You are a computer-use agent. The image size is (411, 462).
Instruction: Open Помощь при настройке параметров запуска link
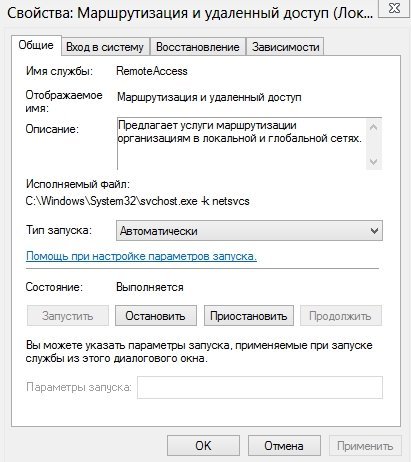click(x=141, y=256)
